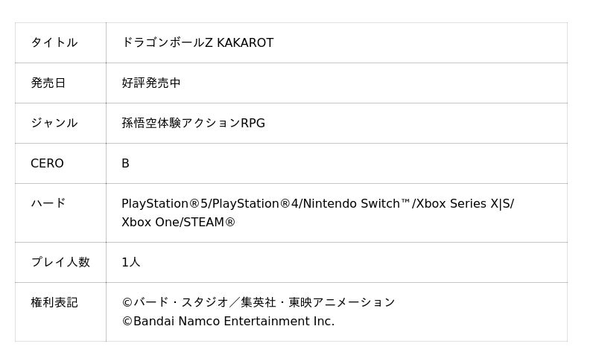The height and width of the screenshot is (364, 596).
Task: Click the ©バード・スタジオ copyright line
Action: coord(258,302)
